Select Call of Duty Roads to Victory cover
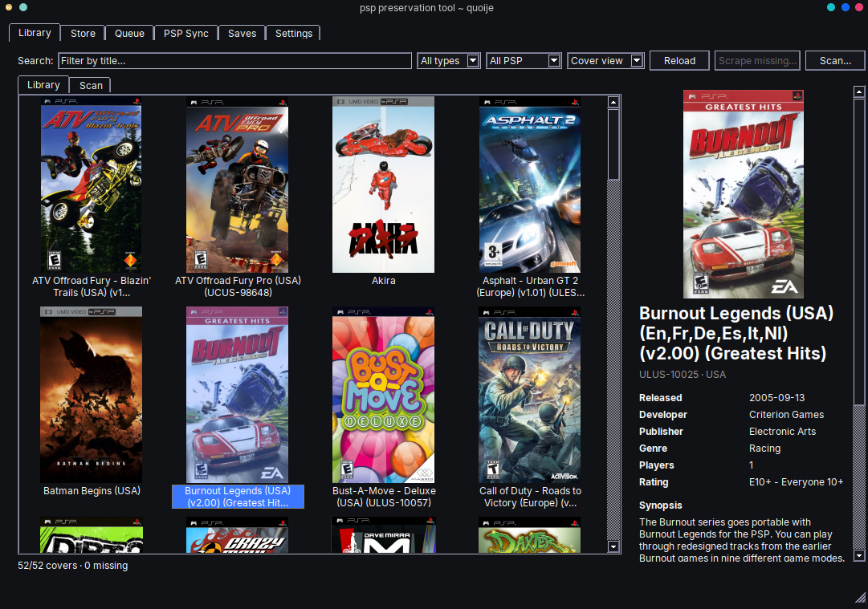 click(x=530, y=395)
